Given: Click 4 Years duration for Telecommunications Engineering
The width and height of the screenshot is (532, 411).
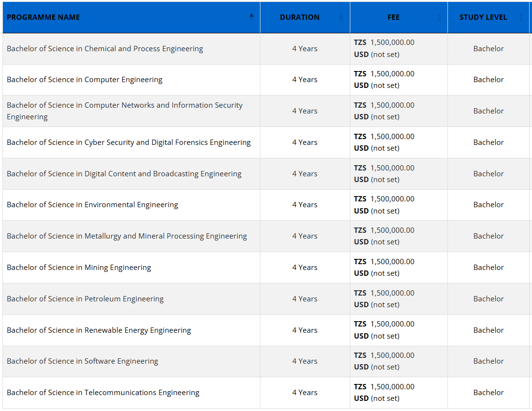Looking at the screenshot, I should click(x=305, y=392).
